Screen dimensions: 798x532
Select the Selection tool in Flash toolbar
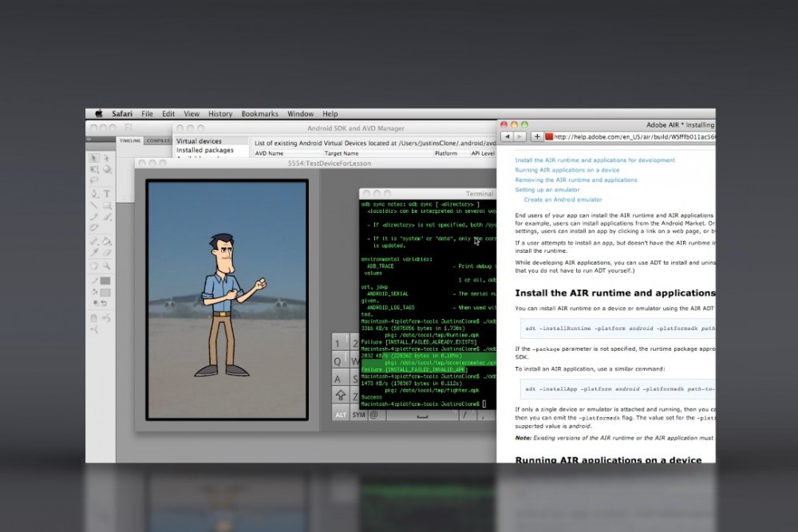tap(93, 158)
